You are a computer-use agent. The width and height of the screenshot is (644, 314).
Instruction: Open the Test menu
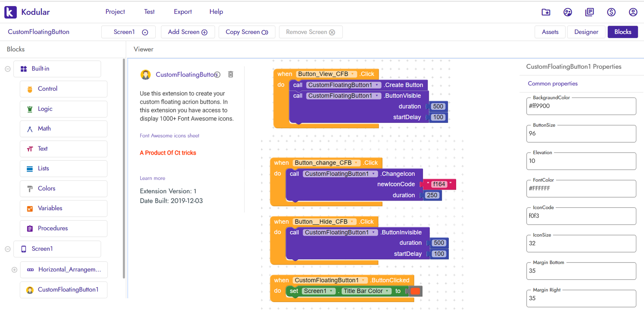pyautogui.click(x=149, y=12)
